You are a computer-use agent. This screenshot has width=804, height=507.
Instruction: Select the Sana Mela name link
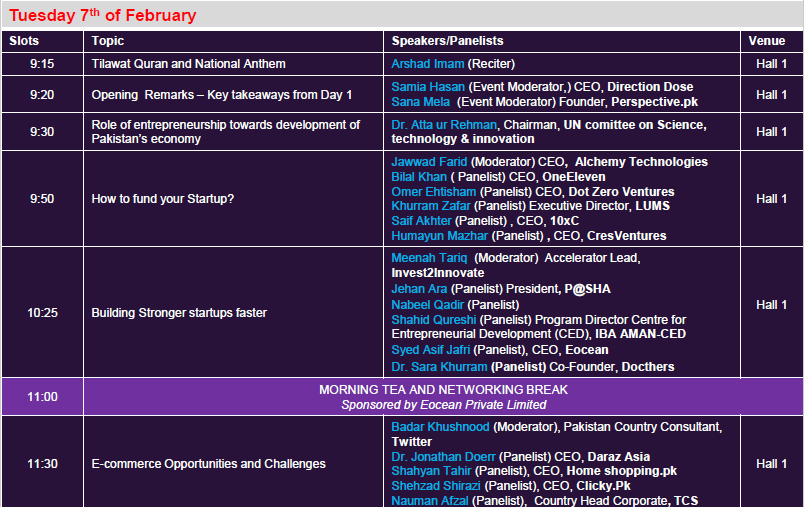point(421,102)
